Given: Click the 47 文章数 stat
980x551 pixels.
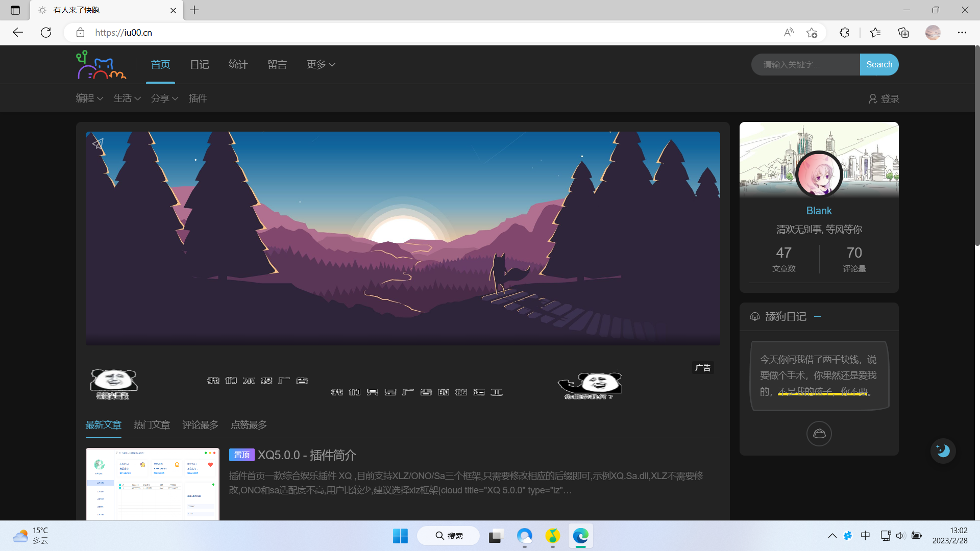Looking at the screenshot, I should pyautogui.click(x=783, y=259).
